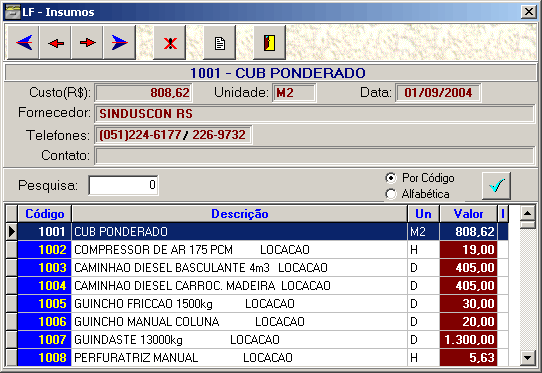Go to previous record red arrow
The width and height of the screenshot is (542, 373).
[55, 43]
